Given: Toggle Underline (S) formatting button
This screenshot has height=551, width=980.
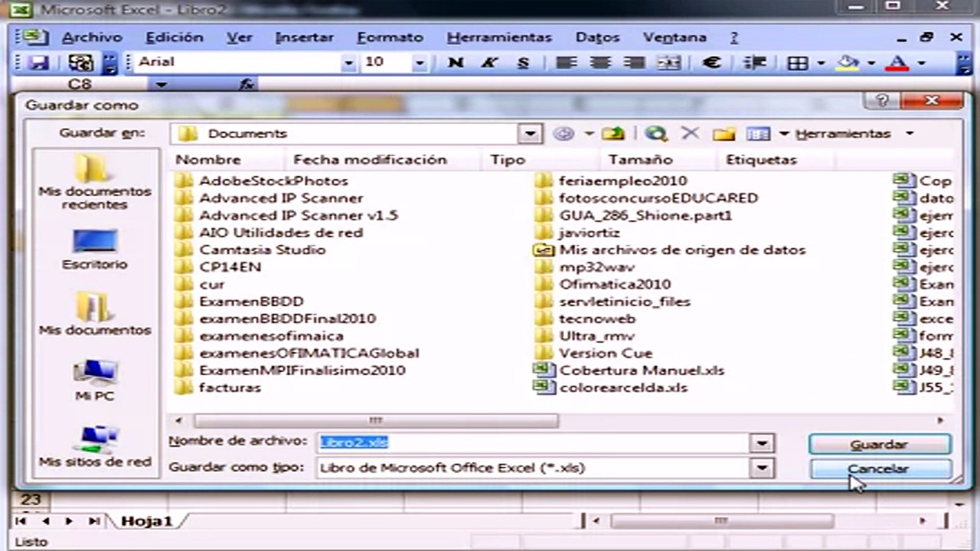Looking at the screenshot, I should (524, 63).
